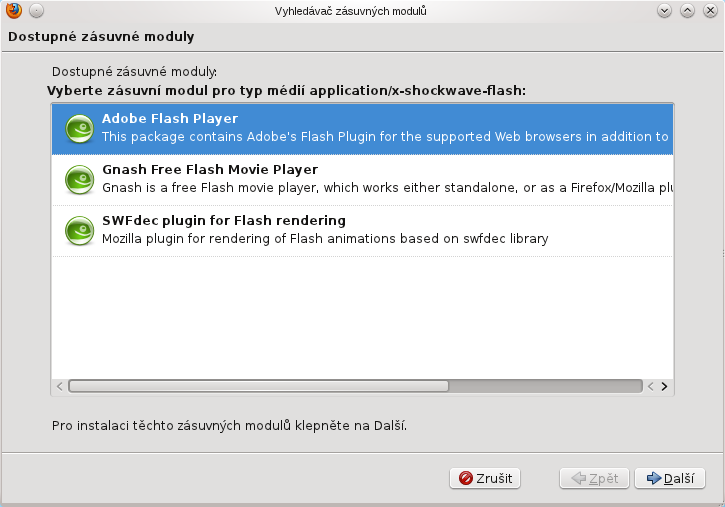Viewport: 725px width, 507px height.
Task: Click the Adobe Flash Player package icon
Action: click(79, 128)
